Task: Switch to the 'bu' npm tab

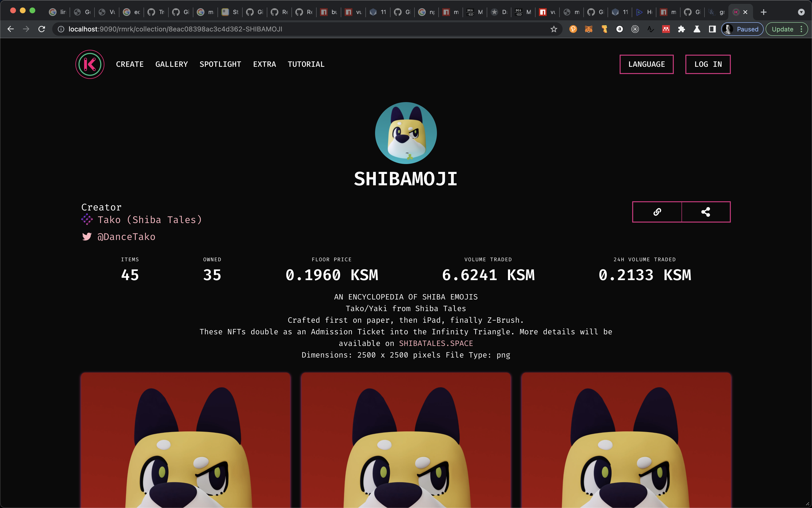Action: pos(329,12)
